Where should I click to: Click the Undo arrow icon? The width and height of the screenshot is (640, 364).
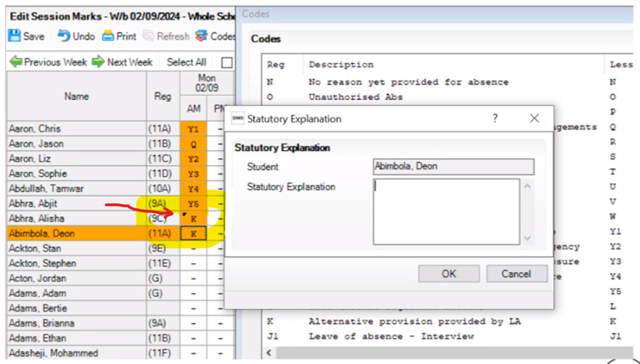point(64,36)
